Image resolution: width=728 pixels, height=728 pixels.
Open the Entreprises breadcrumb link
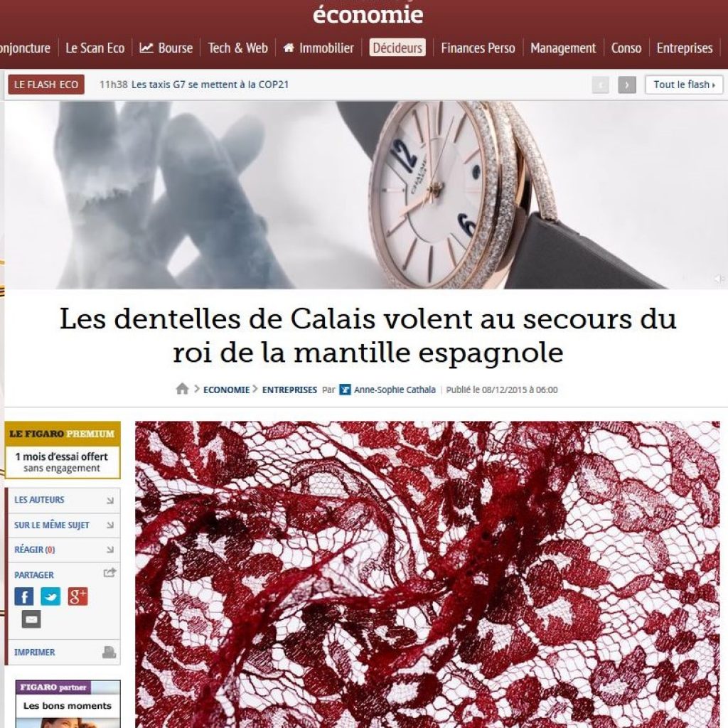pos(289,390)
